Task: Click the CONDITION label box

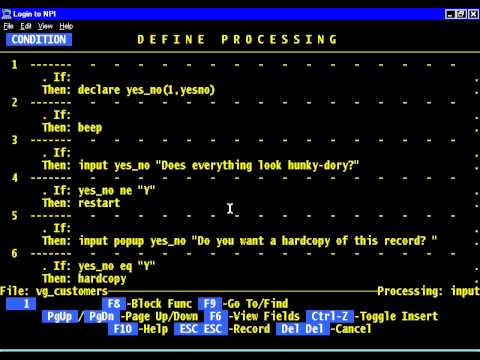Action: point(39,40)
